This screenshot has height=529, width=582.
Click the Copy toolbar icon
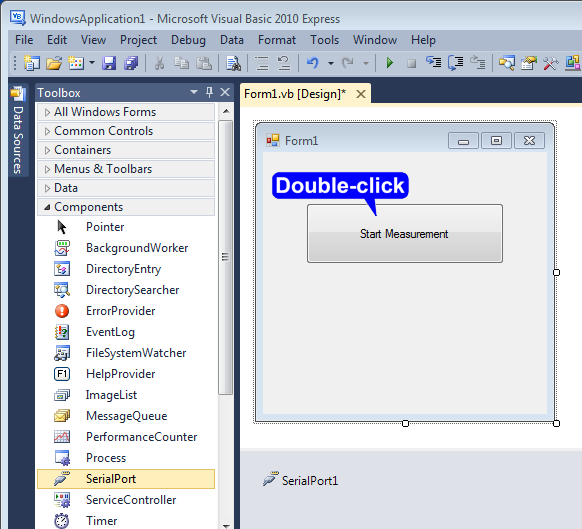coord(182,63)
